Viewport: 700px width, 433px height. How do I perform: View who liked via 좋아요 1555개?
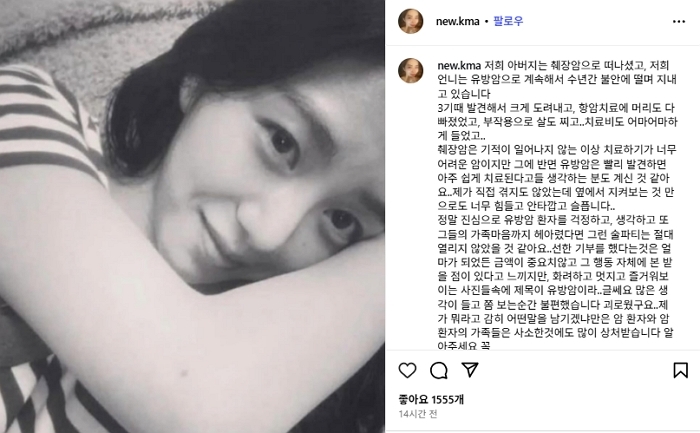point(431,399)
